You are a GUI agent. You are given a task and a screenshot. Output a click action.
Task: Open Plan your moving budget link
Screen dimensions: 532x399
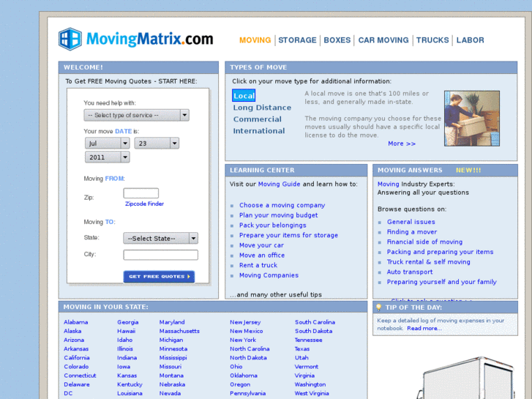click(x=278, y=215)
